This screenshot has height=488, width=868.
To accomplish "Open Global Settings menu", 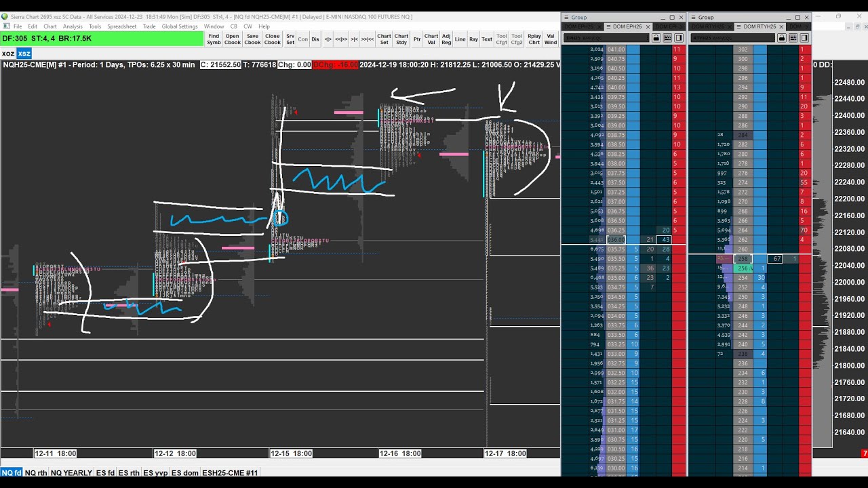I will point(180,26).
